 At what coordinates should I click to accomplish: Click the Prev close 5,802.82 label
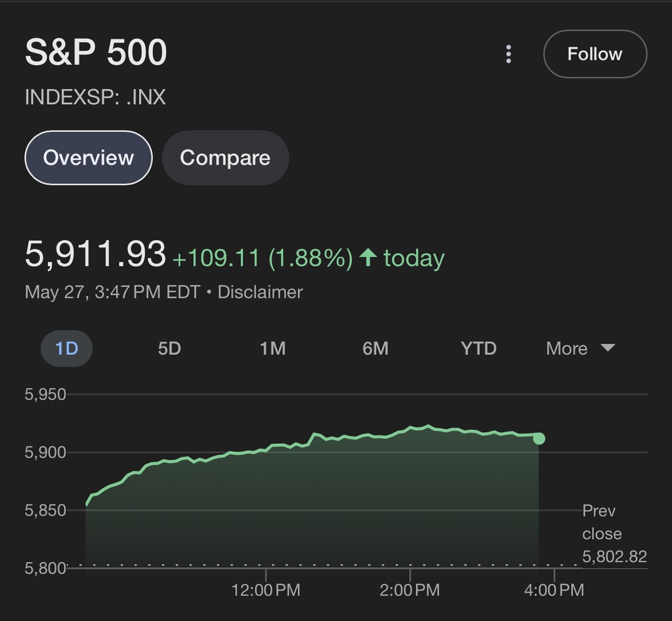pos(614,534)
